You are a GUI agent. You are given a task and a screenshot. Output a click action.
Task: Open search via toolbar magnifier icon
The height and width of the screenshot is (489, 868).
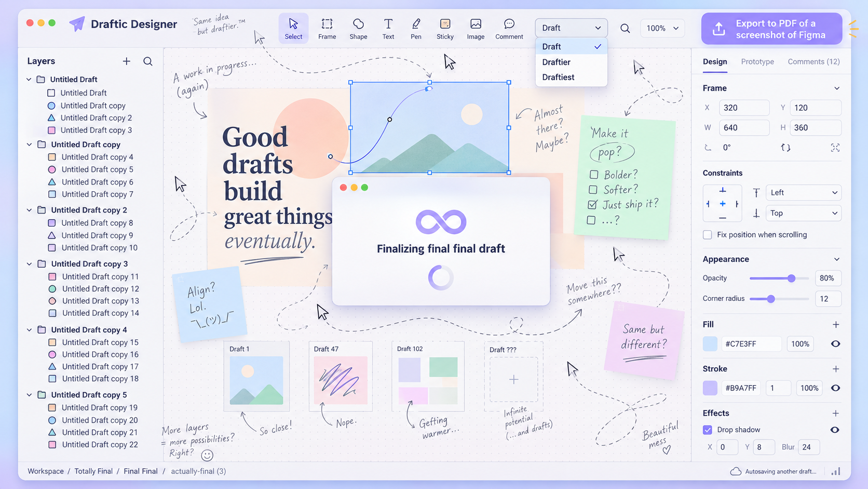click(x=625, y=28)
